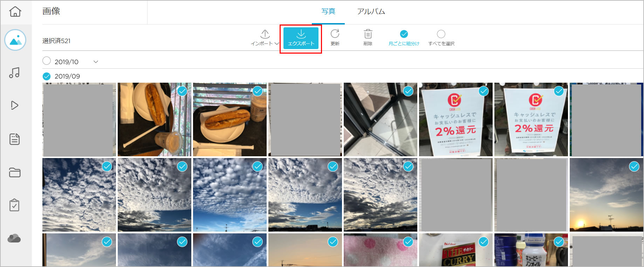
Task: Open the キユーピー bottle photo thumbnail
Action: [x=531, y=250]
